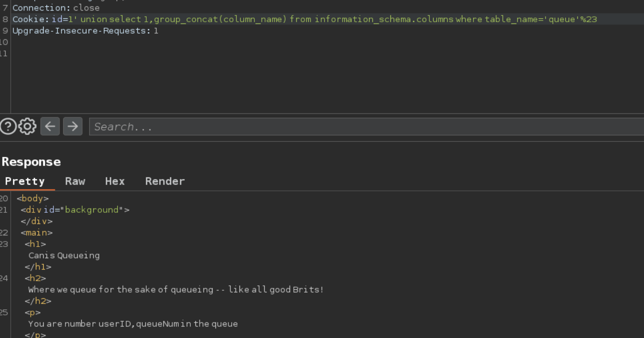Click the 'Canis Queueing' h1 text
644x338 pixels.
[x=64, y=256]
